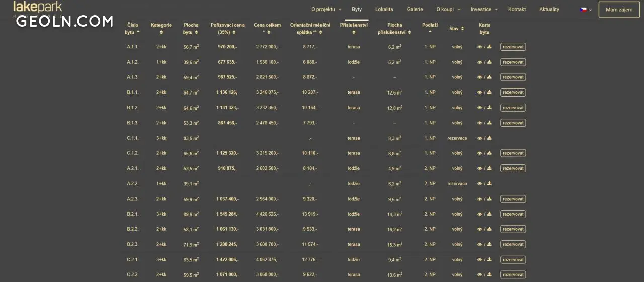Download the card for apartment A.2.3.

point(489,199)
